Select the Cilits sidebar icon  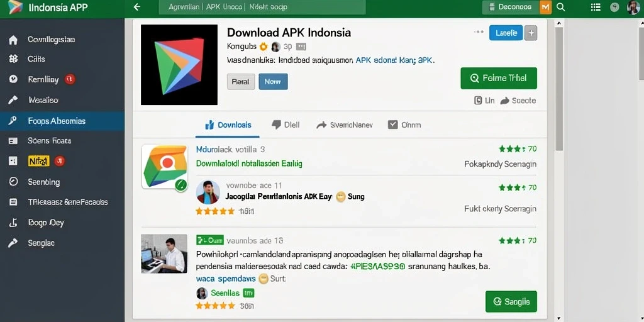coord(13,59)
